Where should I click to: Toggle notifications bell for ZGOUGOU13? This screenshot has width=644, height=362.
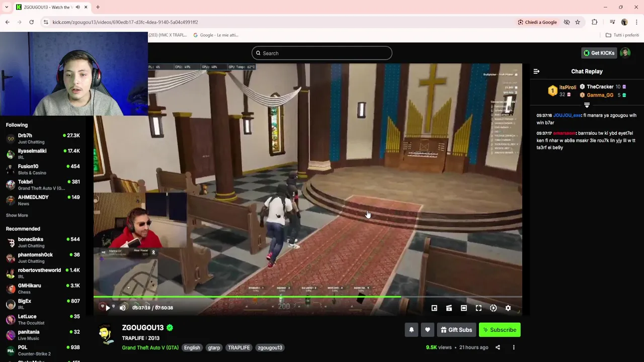tap(411, 330)
